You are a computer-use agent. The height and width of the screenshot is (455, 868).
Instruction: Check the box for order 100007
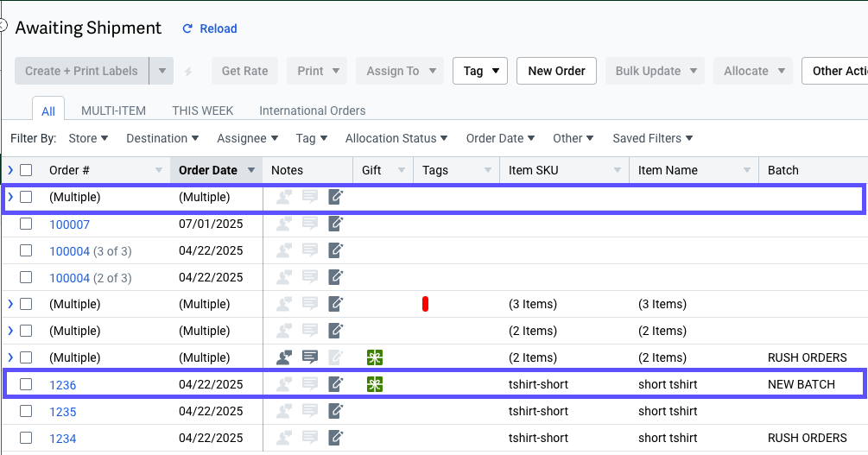tap(26, 224)
